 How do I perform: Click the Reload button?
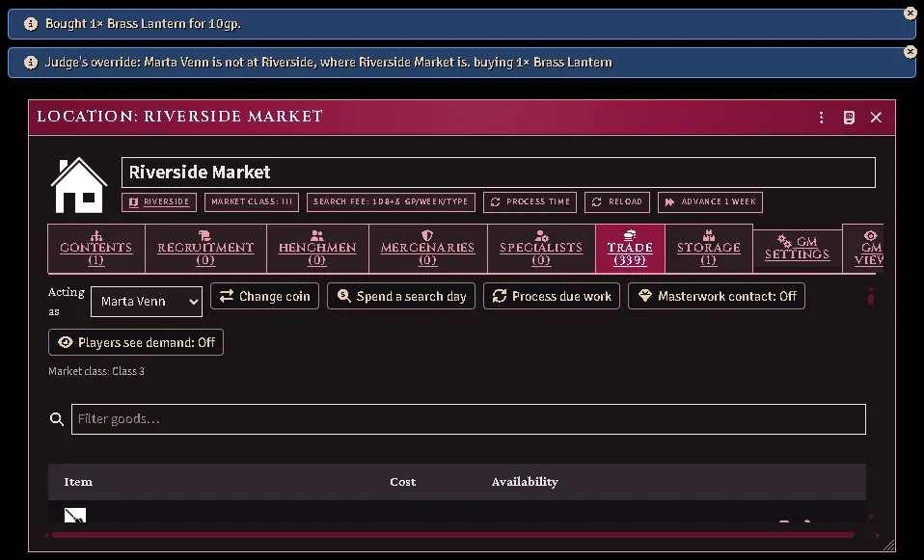click(x=617, y=202)
